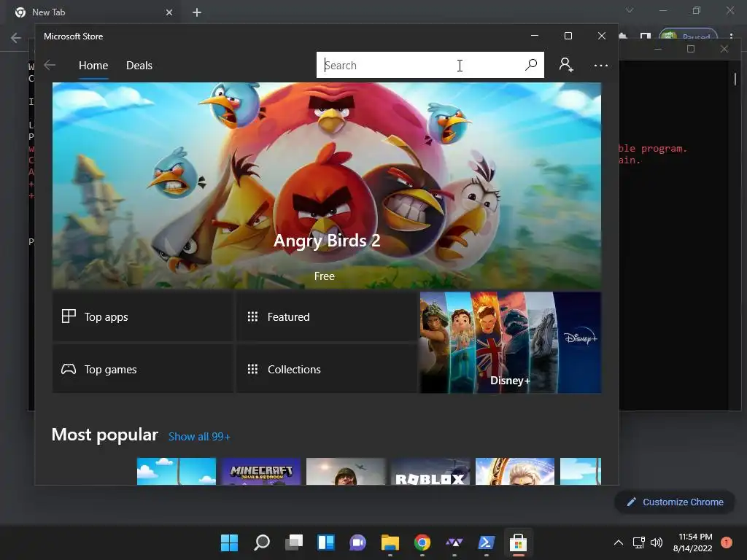
Task: Open the blonde character game thumbnail
Action: pyautogui.click(x=515, y=472)
